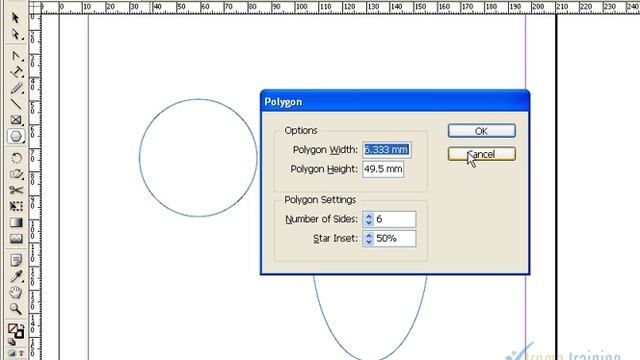The width and height of the screenshot is (640, 360).
Task: Click the Stroke color box in toolbox
Action: [x=19, y=334]
